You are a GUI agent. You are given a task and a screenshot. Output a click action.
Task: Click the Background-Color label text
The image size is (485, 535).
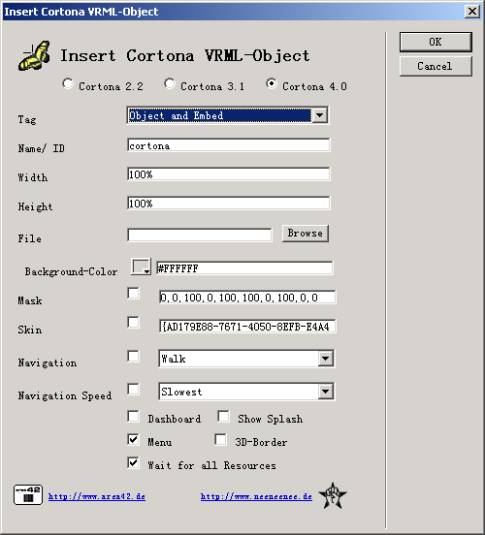coord(71,272)
